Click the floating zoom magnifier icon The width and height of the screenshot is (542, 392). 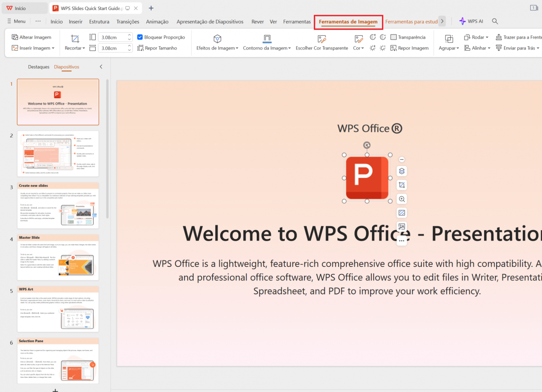tap(402, 199)
